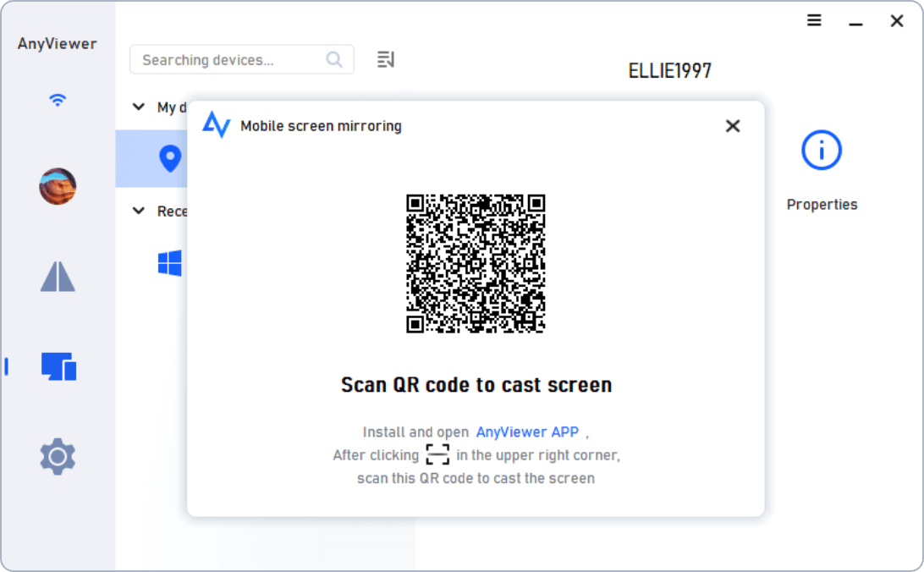This screenshot has height=572, width=924.
Task: Close the Mobile screen mirroring dialog
Action: pyautogui.click(x=733, y=126)
